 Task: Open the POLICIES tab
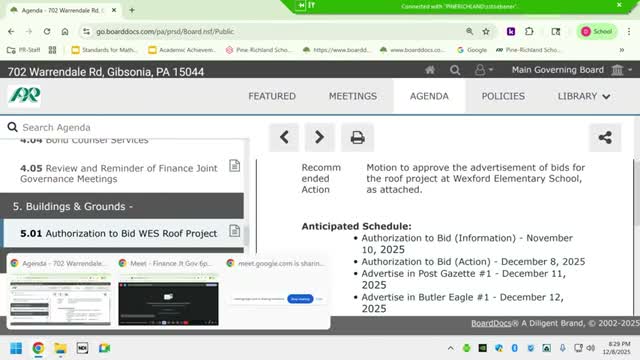(503, 96)
